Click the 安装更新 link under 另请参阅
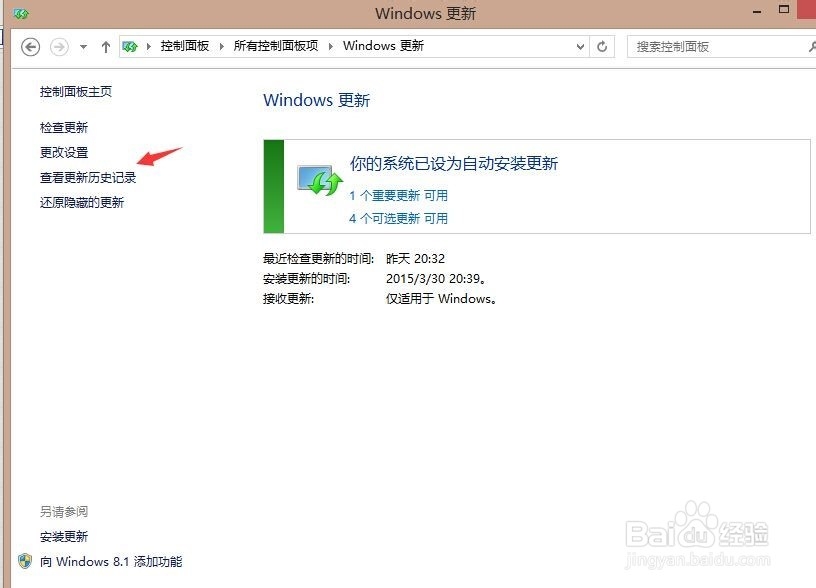The height and width of the screenshot is (588, 816). point(64,536)
